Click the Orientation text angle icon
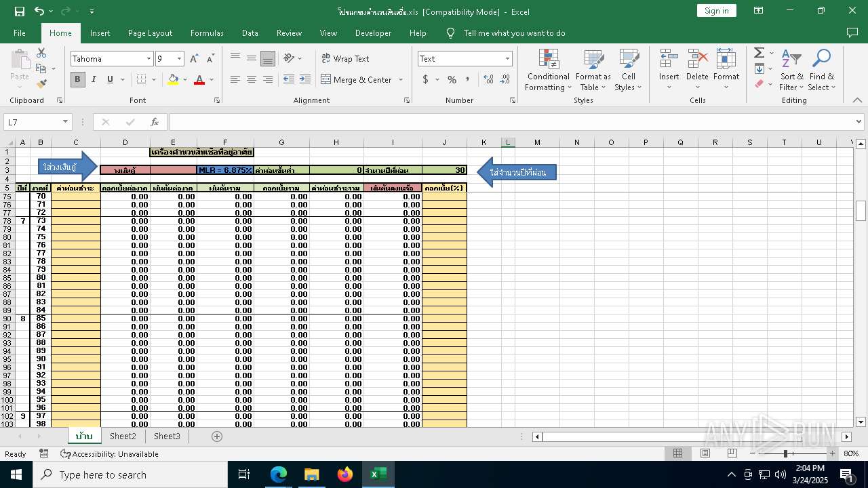 click(290, 58)
